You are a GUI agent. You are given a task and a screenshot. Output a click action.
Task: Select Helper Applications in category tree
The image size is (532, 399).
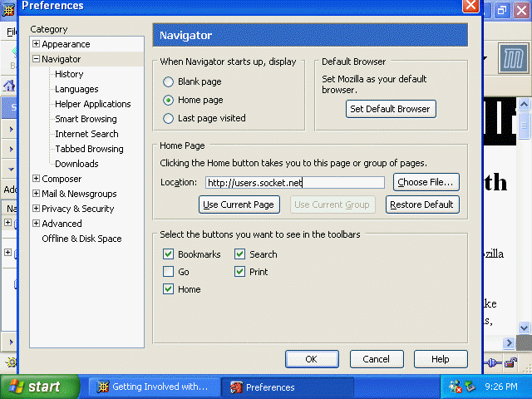click(92, 104)
